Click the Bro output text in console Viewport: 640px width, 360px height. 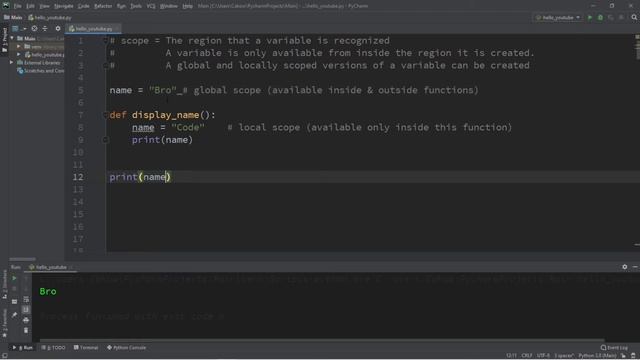point(48,291)
